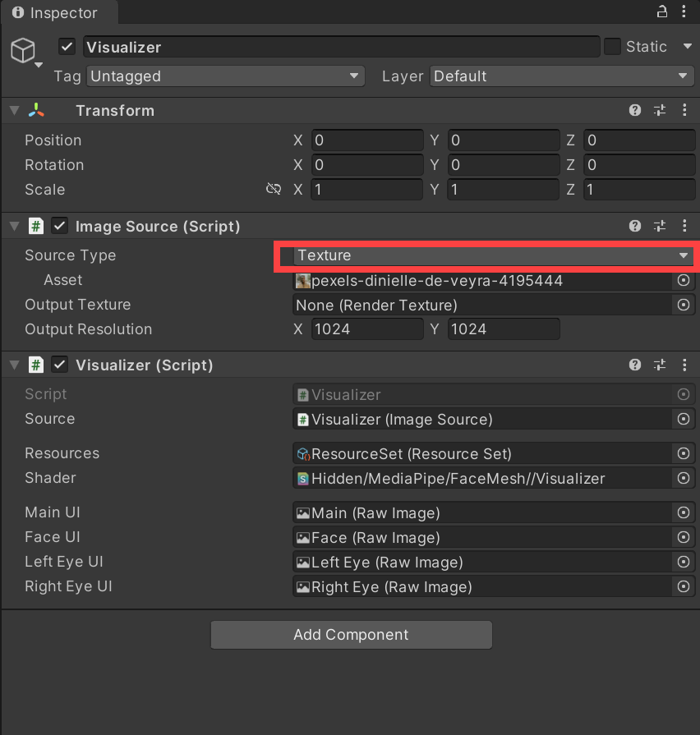Click the Inspector lock icon
Viewport: 700px width, 735px height.
click(x=661, y=11)
